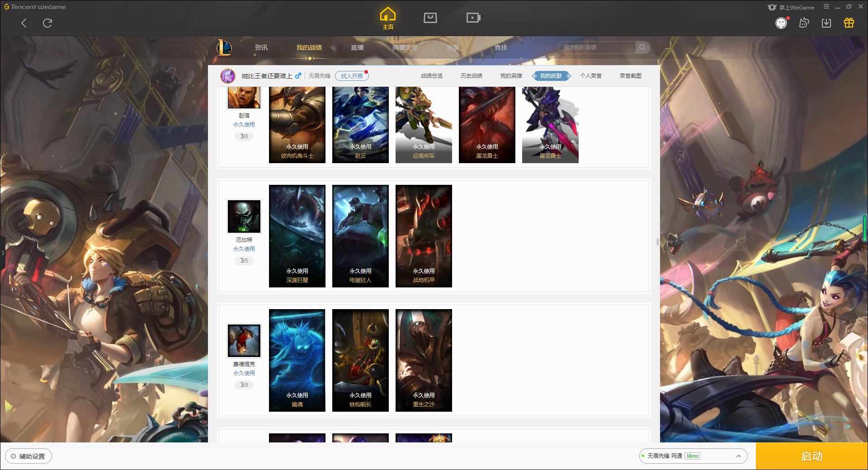This screenshot has width=868, height=470.
Task: Open the 深渊巨蟹 skin card
Action: (x=297, y=236)
